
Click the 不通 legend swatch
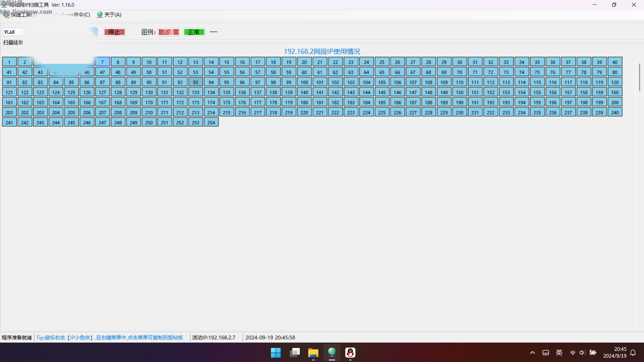[169, 32]
